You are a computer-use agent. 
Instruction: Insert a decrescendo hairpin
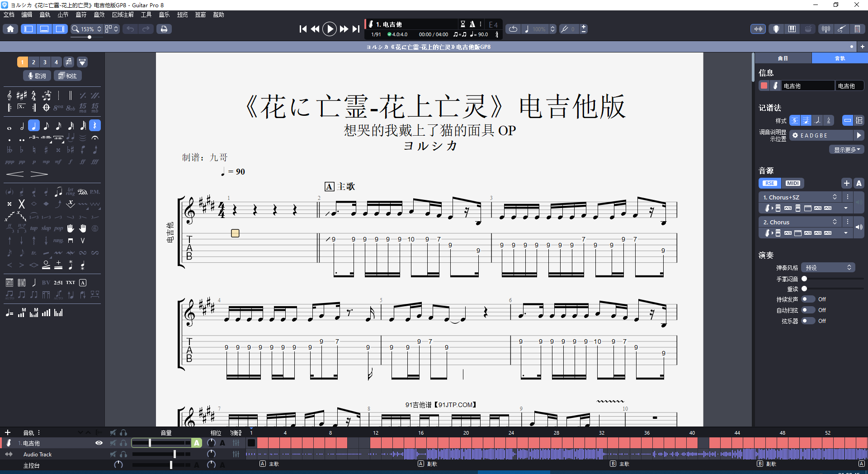click(39, 174)
